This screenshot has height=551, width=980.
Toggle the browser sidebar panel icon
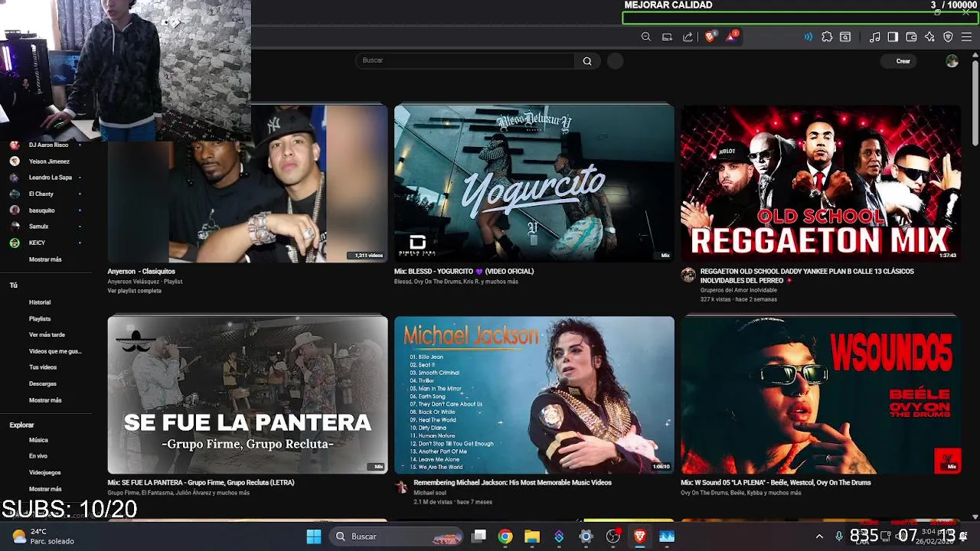click(893, 37)
